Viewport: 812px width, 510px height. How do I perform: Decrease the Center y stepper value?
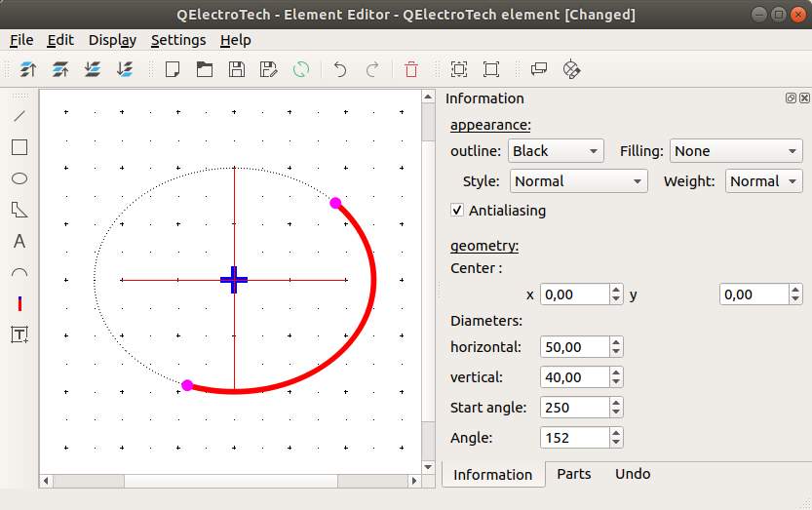[x=795, y=299]
